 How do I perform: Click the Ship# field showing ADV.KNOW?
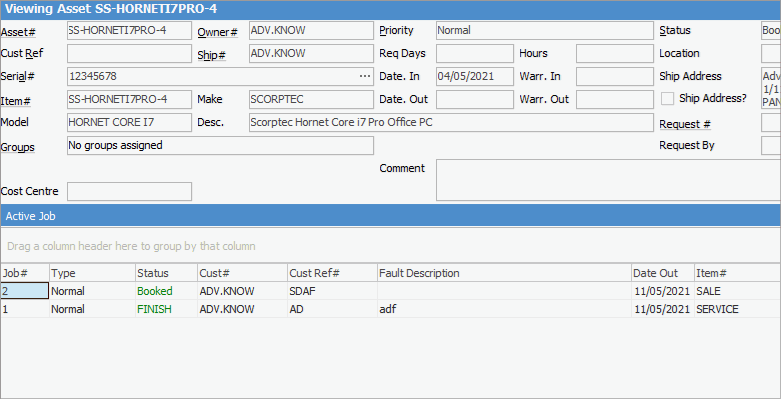click(x=311, y=53)
